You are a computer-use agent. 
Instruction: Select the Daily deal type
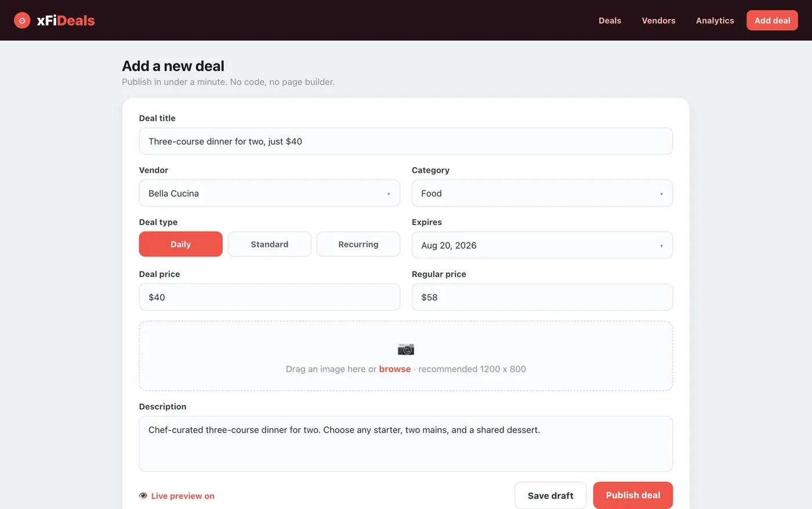tap(181, 244)
